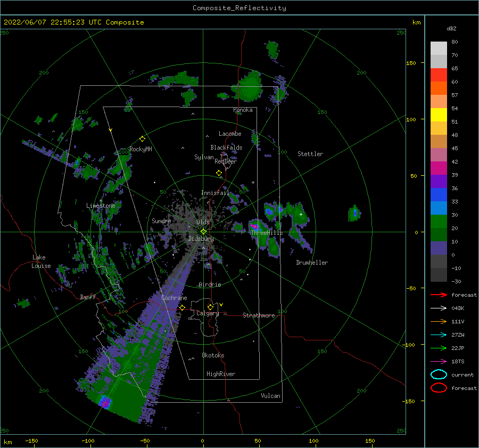Click the dBZ legend heading
The image size is (479, 448).
coord(451,28)
